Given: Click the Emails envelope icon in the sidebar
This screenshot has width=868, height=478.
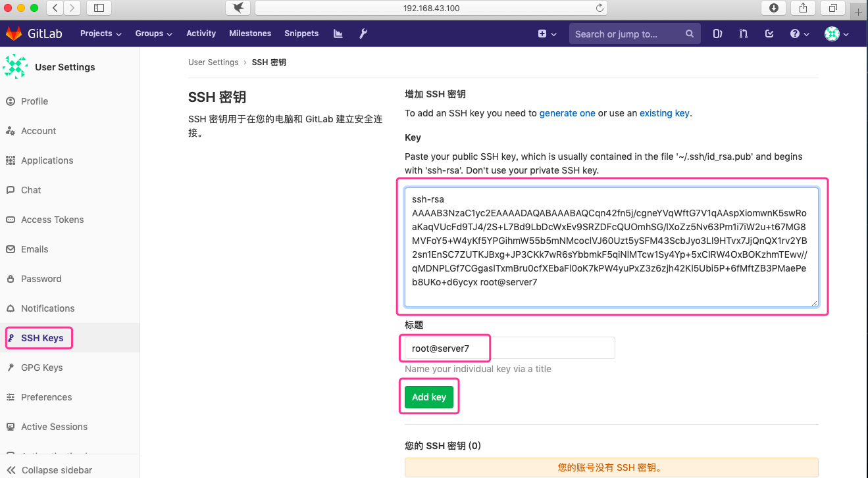Looking at the screenshot, I should pos(10,249).
